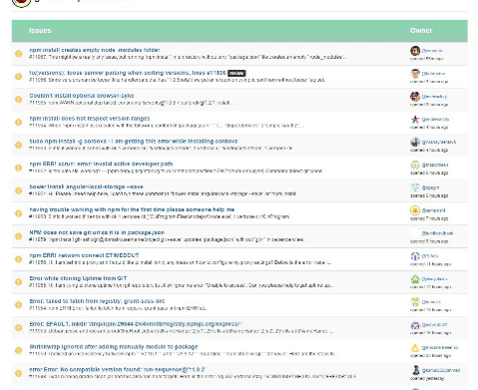Open issue 'having trouble working with npm for the first time'
Screen dimensions: 478x390
point(132,210)
